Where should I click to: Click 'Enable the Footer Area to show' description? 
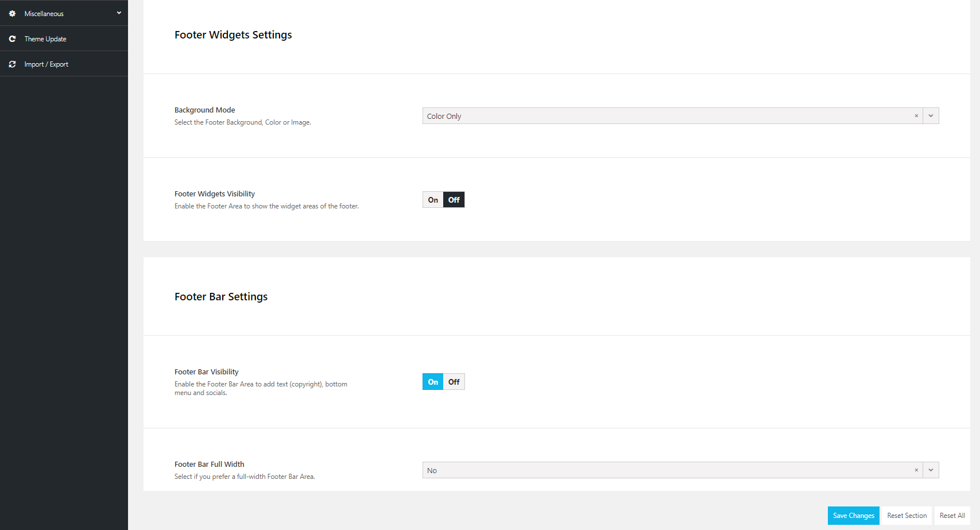click(267, 206)
